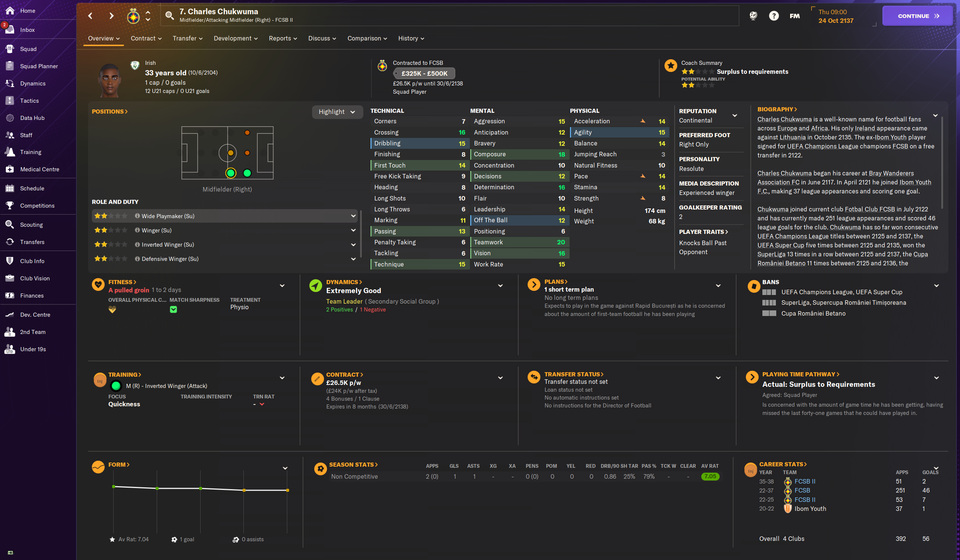Image resolution: width=960 pixels, height=560 pixels.
Task: Select Midfielder (Right) position dot on pitch
Action: [x=231, y=173]
